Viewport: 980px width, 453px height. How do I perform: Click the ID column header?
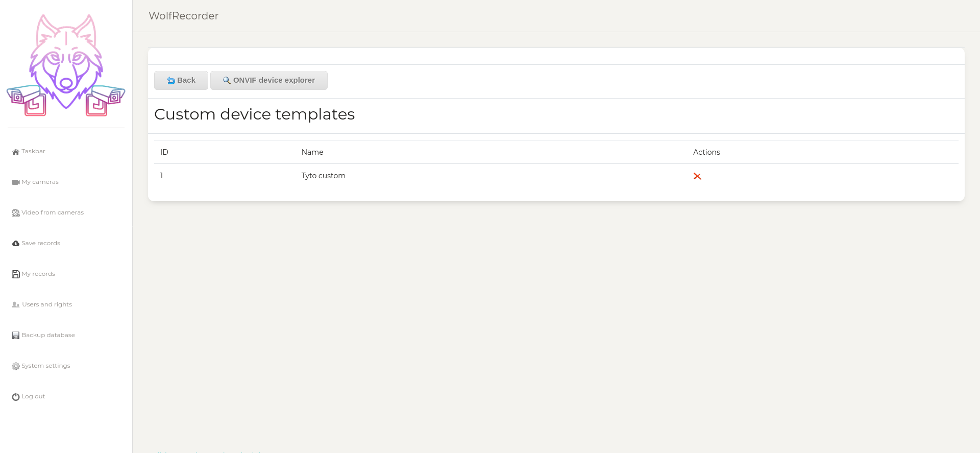point(164,152)
